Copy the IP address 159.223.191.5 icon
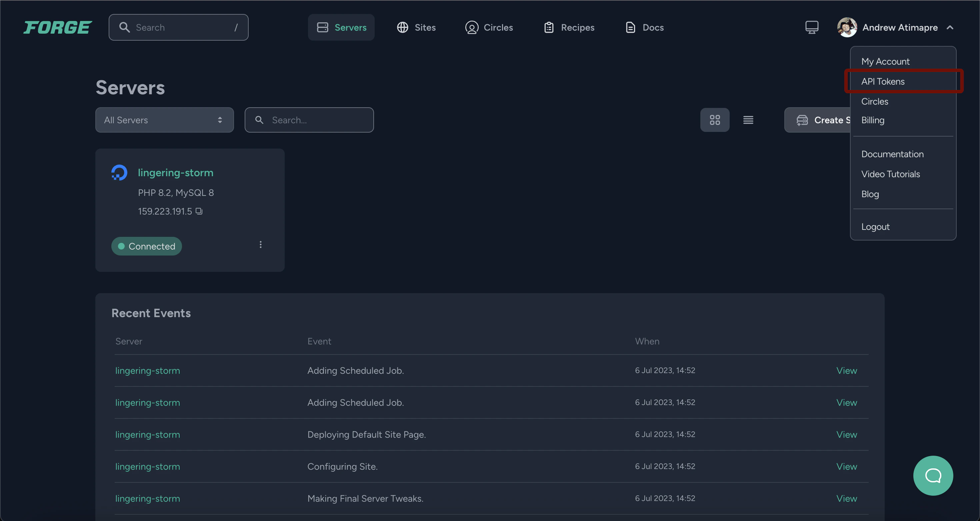The width and height of the screenshot is (980, 521). click(199, 211)
